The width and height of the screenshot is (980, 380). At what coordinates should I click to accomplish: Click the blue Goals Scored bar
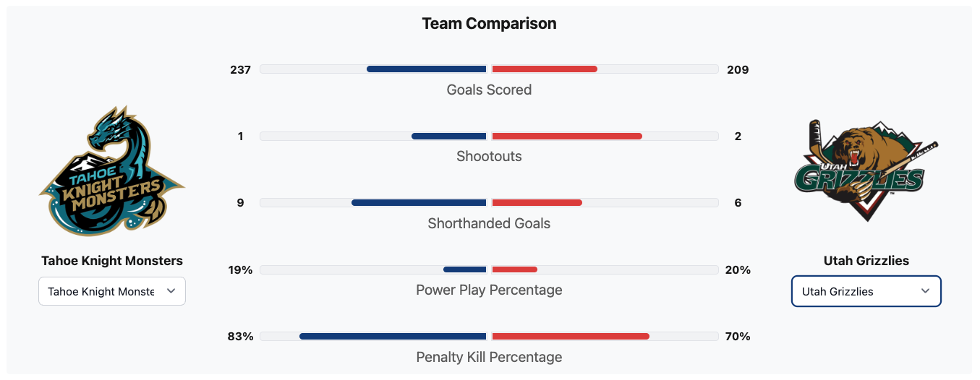[x=427, y=69]
